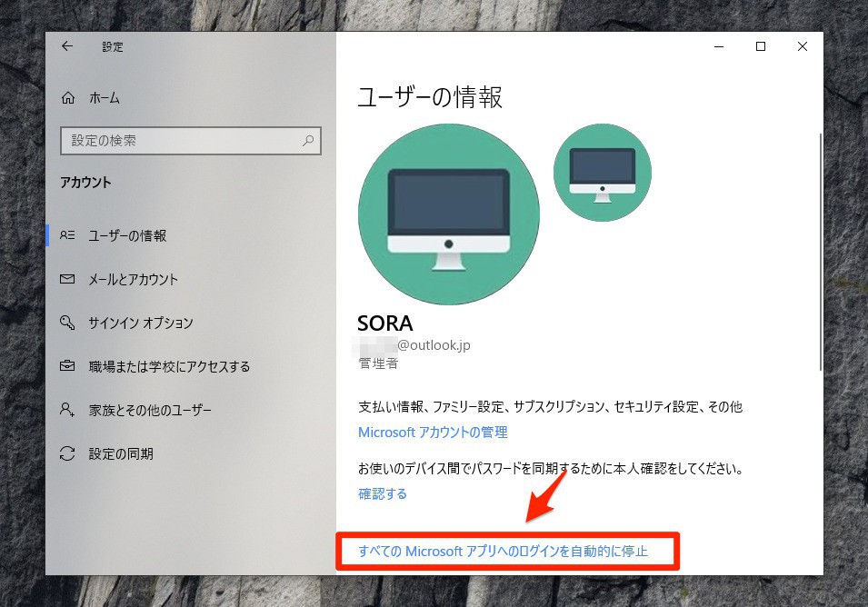
Task: Click すべての Microsoft アプリへのログインを自動的に停止 link
Action: point(503,551)
